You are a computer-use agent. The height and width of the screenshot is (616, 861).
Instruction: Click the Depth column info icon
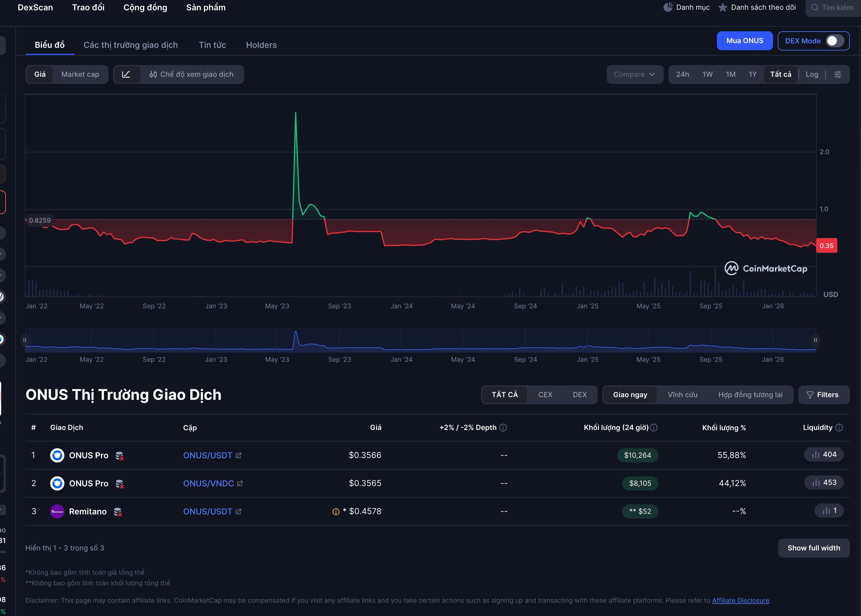click(503, 428)
